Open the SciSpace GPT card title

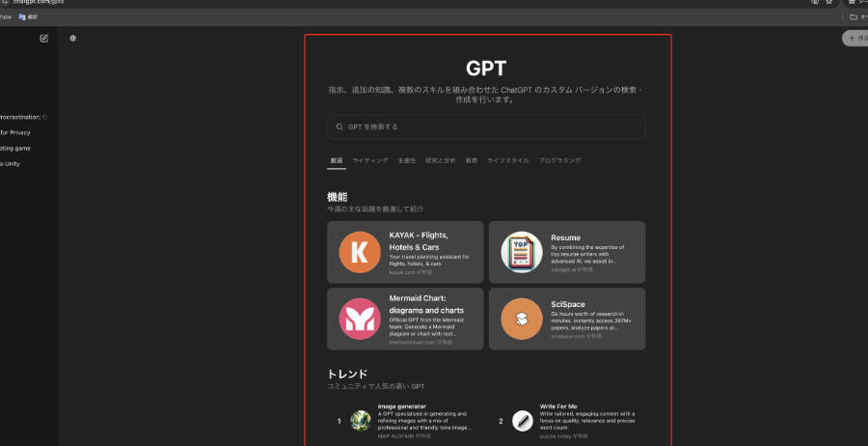point(568,304)
